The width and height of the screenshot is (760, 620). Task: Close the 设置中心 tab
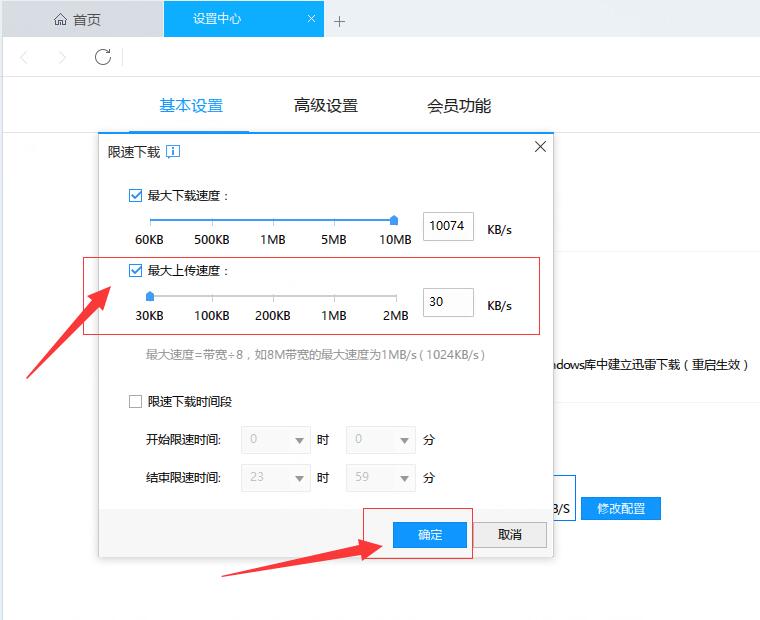coord(312,19)
